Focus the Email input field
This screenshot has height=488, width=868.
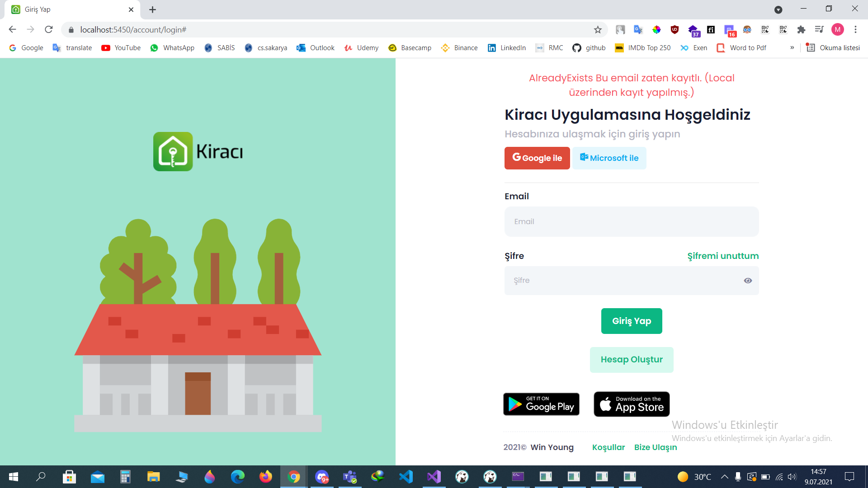(632, 221)
